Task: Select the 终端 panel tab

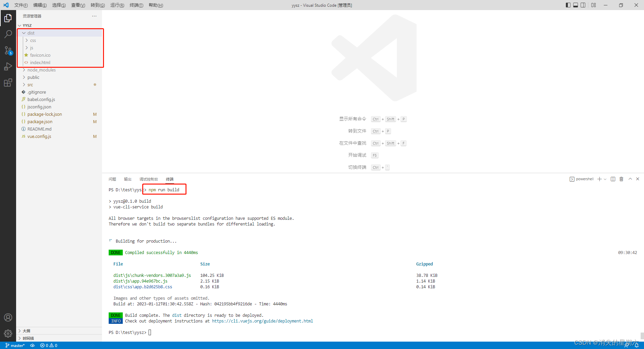Action: click(170, 179)
